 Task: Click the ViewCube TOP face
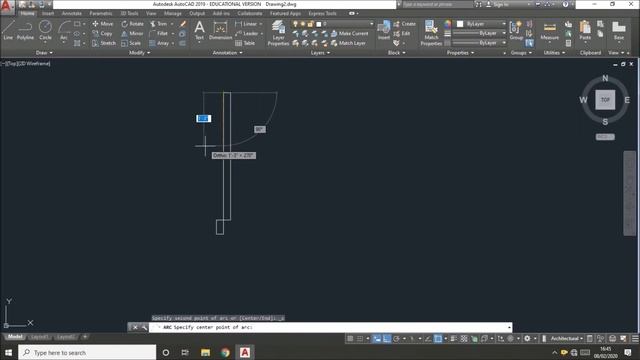pos(605,100)
